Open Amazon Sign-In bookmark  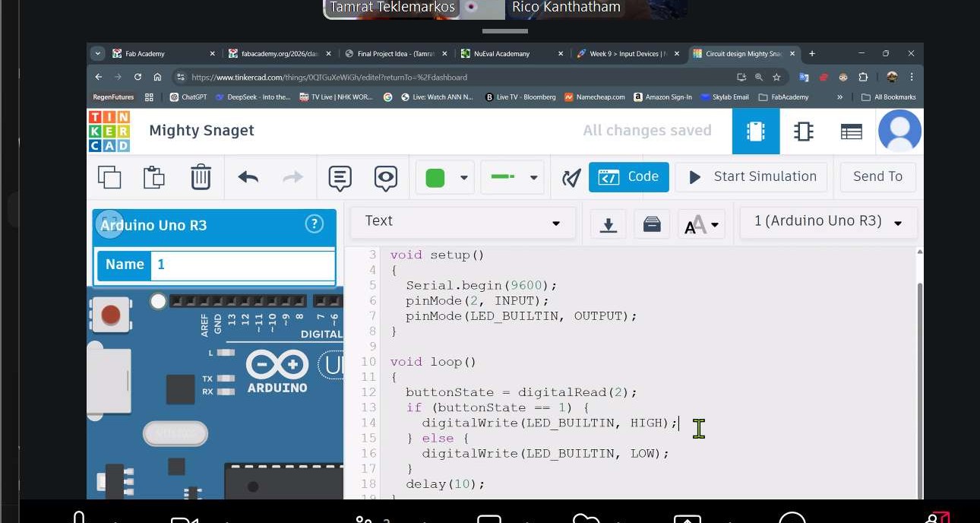click(662, 97)
